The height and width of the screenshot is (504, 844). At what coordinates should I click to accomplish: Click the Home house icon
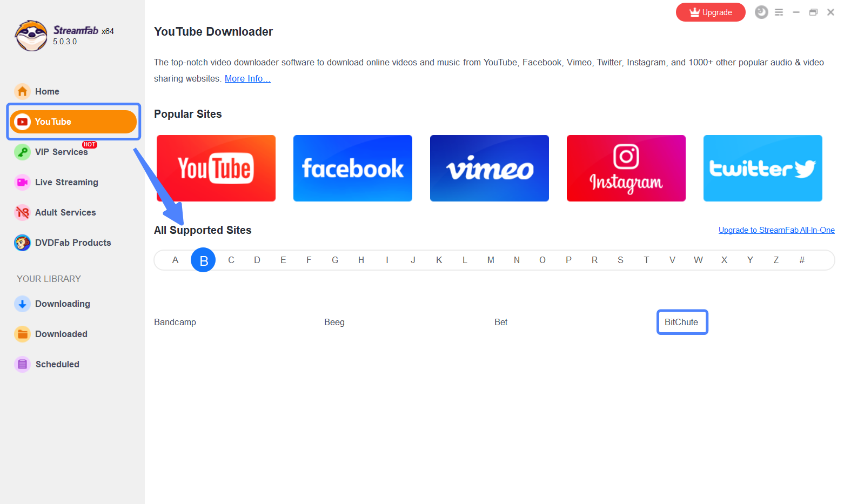click(22, 91)
